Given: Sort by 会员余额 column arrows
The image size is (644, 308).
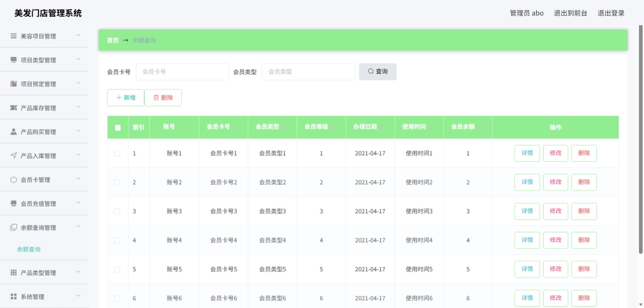Looking at the screenshot, I should point(480,127).
